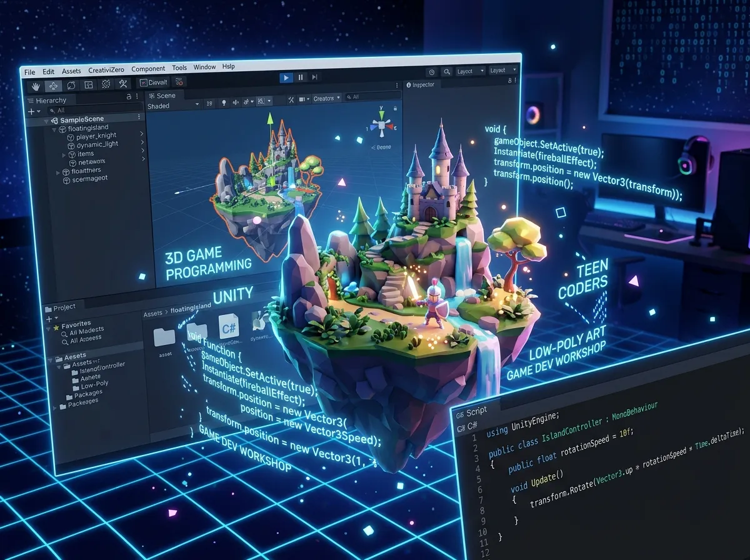Click the red icon right of Diavait
Screen dimensions: 750x560
[x=179, y=81]
